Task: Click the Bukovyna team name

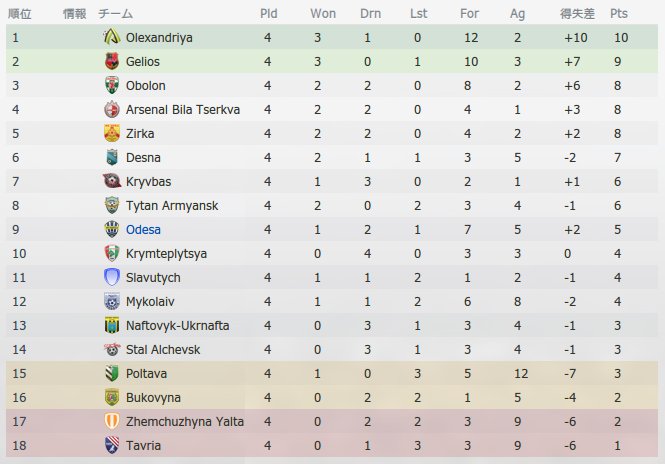Action: point(153,397)
